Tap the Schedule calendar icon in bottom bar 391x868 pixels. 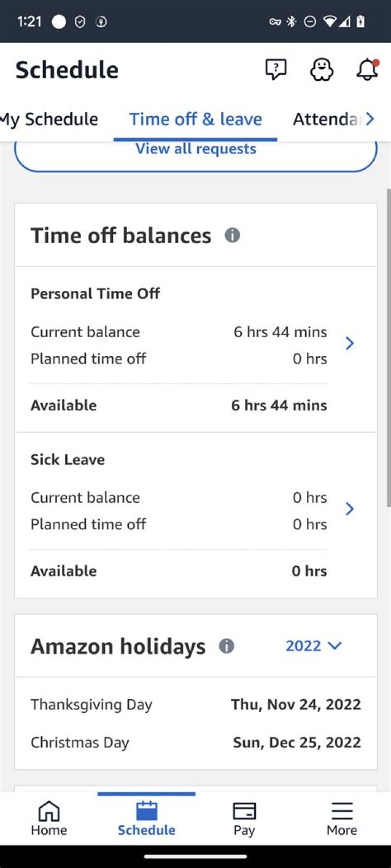(x=147, y=812)
